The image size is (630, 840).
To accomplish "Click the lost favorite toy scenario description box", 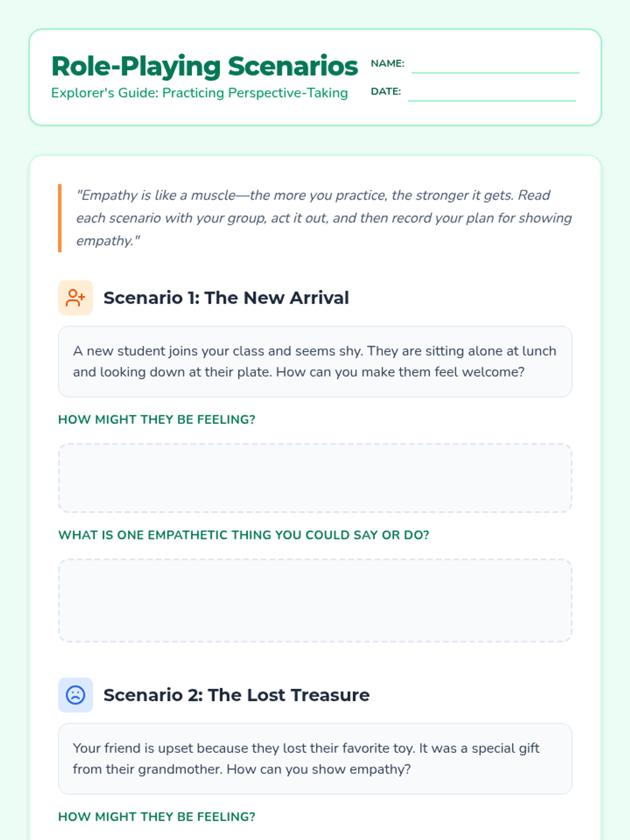I will (x=315, y=759).
